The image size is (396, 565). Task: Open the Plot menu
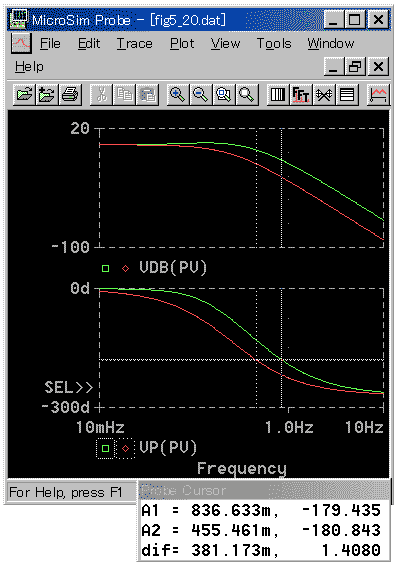pos(182,44)
